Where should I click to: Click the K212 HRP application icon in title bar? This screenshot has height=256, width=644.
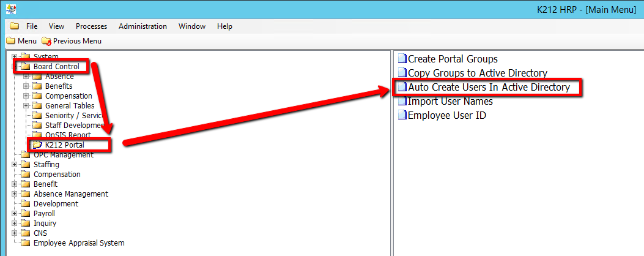point(10,9)
